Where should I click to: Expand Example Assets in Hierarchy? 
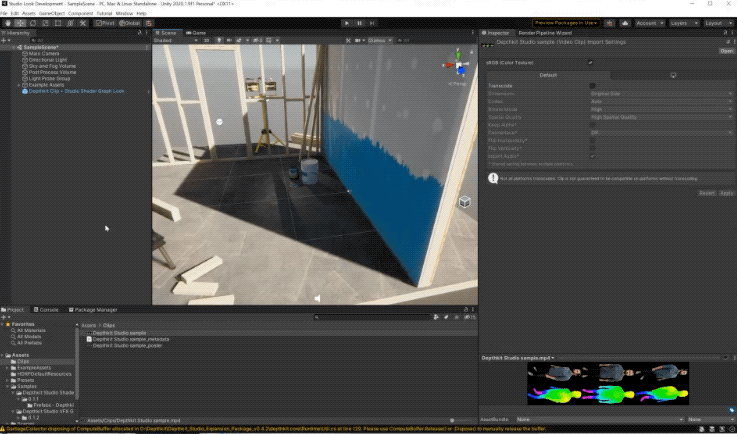coord(19,85)
